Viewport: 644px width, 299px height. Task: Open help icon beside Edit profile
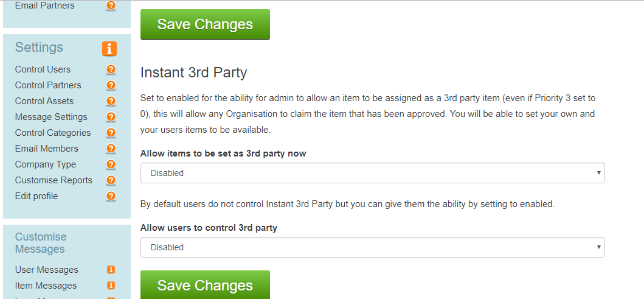tap(111, 196)
